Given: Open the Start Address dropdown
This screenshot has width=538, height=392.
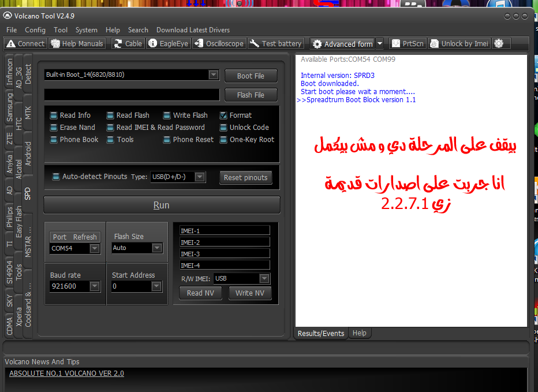Looking at the screenshot, I should [x=156, y=286].
